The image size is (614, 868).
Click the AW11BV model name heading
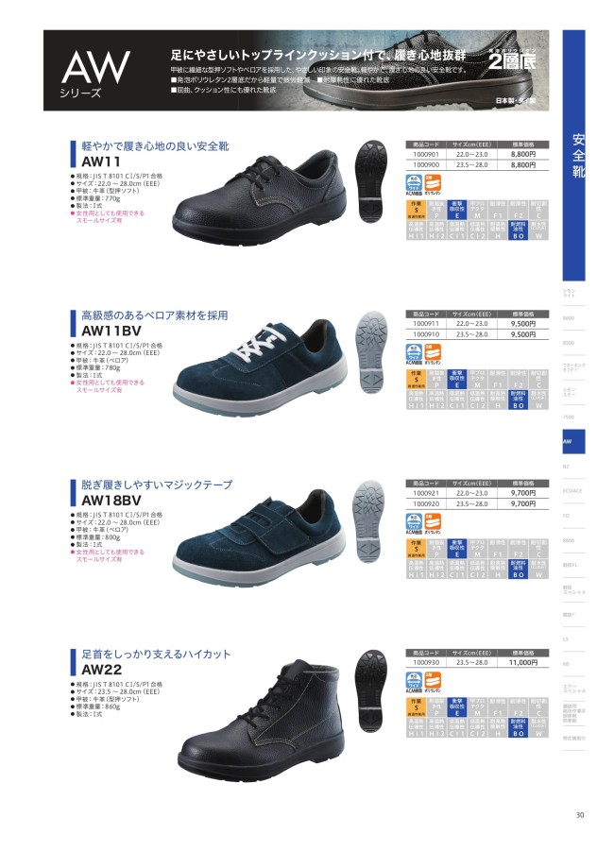click(x=111, y=331)
